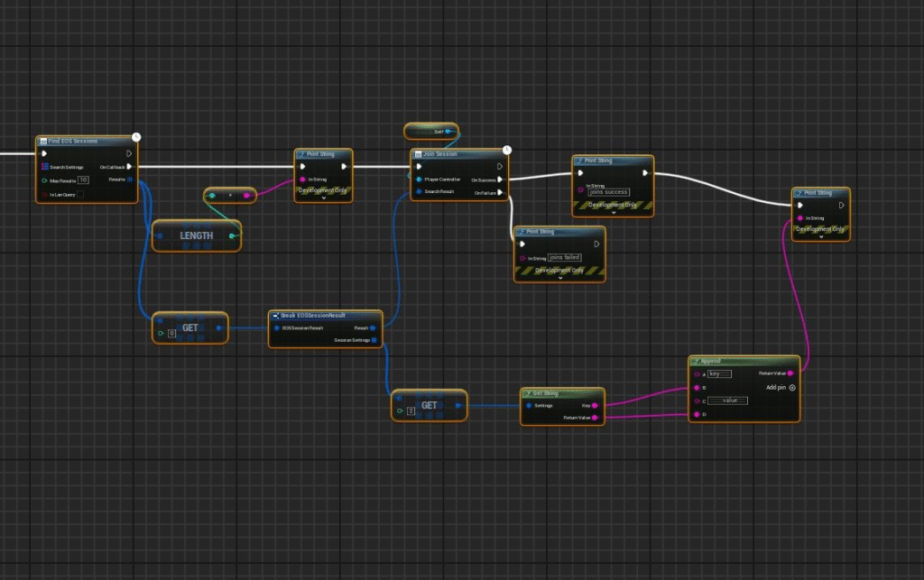Click the latent clock icon on Find EOS Sessions
Image resolution: width=924 pixels, height=580 pixels.
pyautogui.click(x=136, y=137)
